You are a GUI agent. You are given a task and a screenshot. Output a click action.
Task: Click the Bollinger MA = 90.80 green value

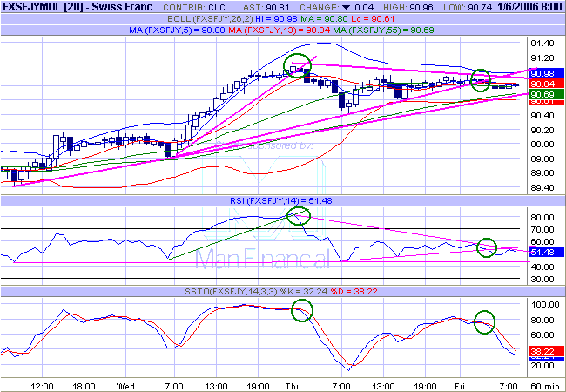(325, 19)
